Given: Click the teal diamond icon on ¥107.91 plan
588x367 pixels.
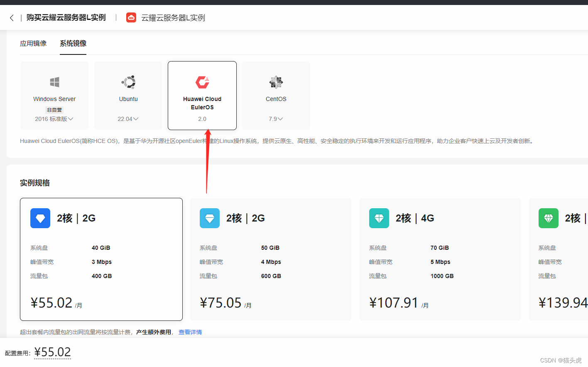Looking at the screenshot, I should pos(379,218).
